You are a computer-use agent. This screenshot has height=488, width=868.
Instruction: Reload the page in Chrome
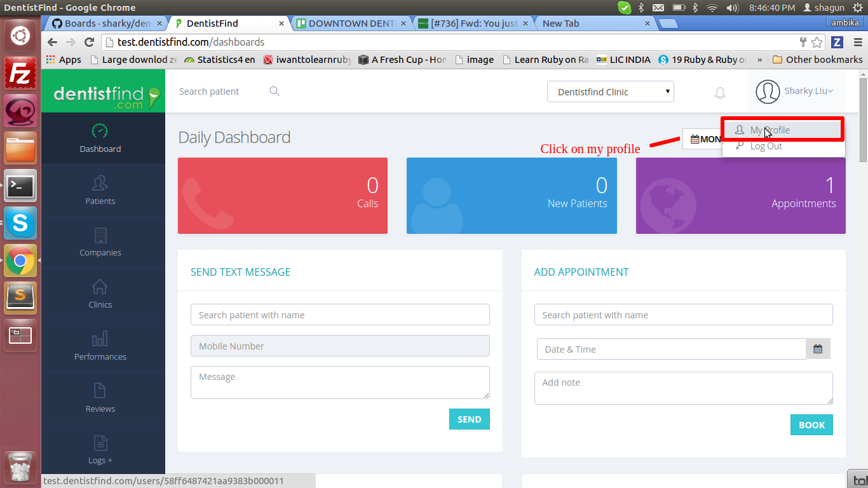[x=90, y=43]
